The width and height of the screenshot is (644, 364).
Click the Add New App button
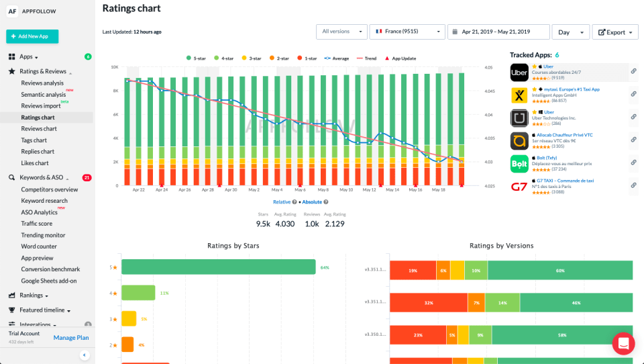pos(32,36)
